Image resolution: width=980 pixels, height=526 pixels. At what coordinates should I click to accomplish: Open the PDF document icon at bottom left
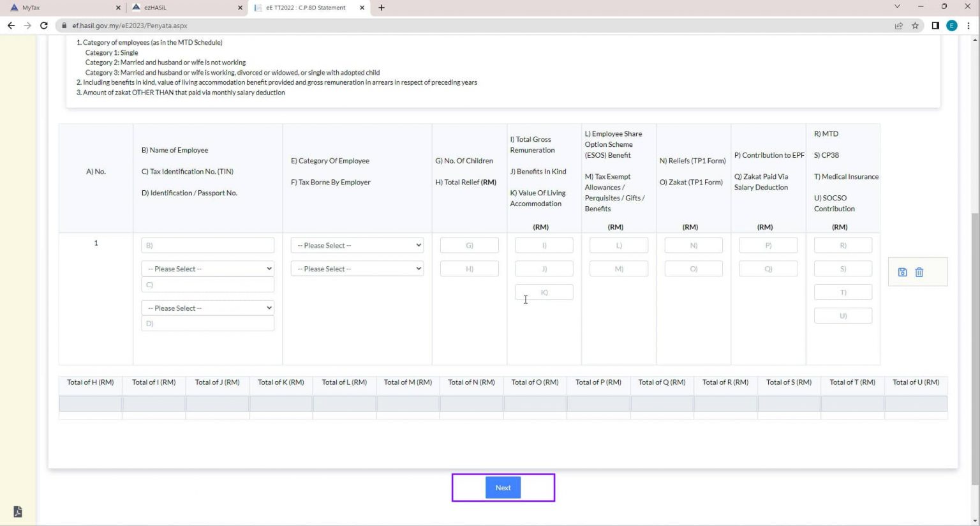[x=17, y=511]
